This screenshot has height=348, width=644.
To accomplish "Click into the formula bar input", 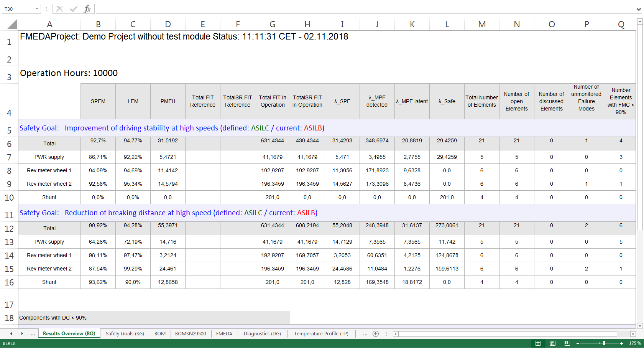I will point(365,8).
